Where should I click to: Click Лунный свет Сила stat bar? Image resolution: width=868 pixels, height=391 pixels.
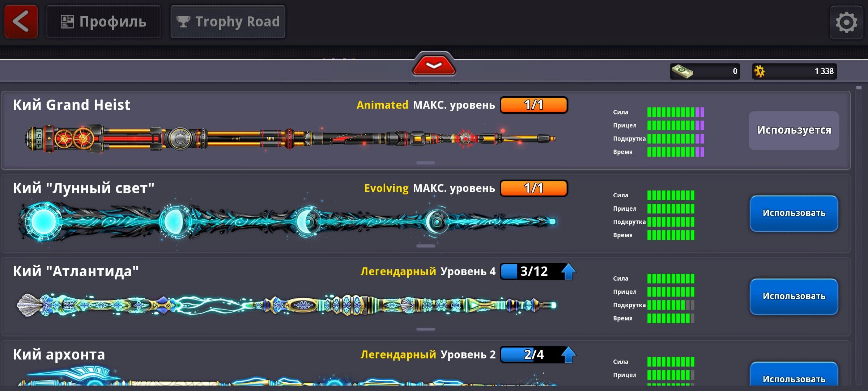coord(671,195)
